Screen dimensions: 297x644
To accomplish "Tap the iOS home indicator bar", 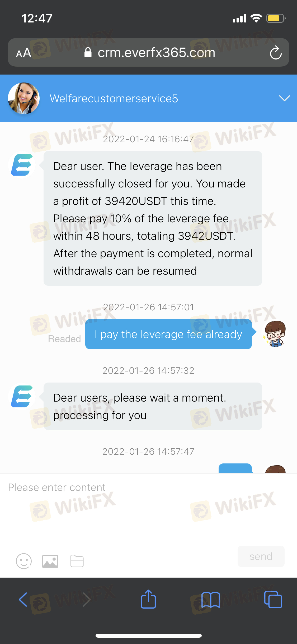I will 148,636.
